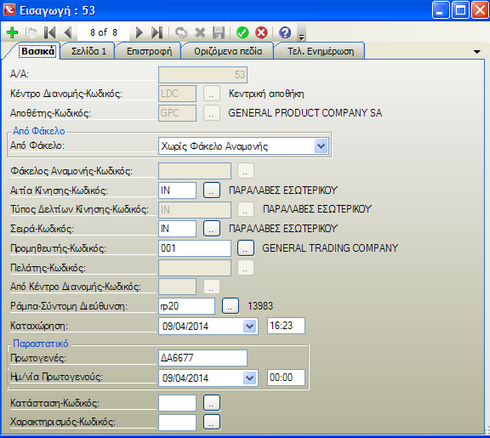This screenshot has width=490, height=438.
Task: Click the green checkmark confirm icon
Action: coord(242,33)
